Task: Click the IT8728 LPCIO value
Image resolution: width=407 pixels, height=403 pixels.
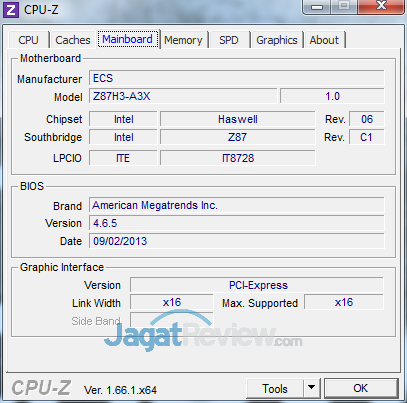Action: tap(237, 158)
